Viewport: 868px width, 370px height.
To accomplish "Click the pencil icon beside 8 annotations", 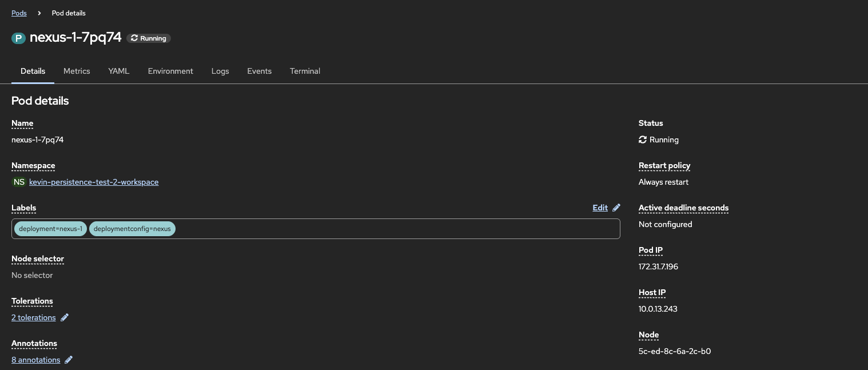I will [69, 360].
